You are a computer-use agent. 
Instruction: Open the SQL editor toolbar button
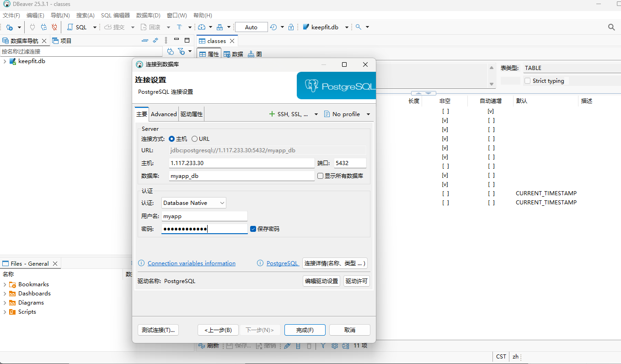click(x=77, y=27)
